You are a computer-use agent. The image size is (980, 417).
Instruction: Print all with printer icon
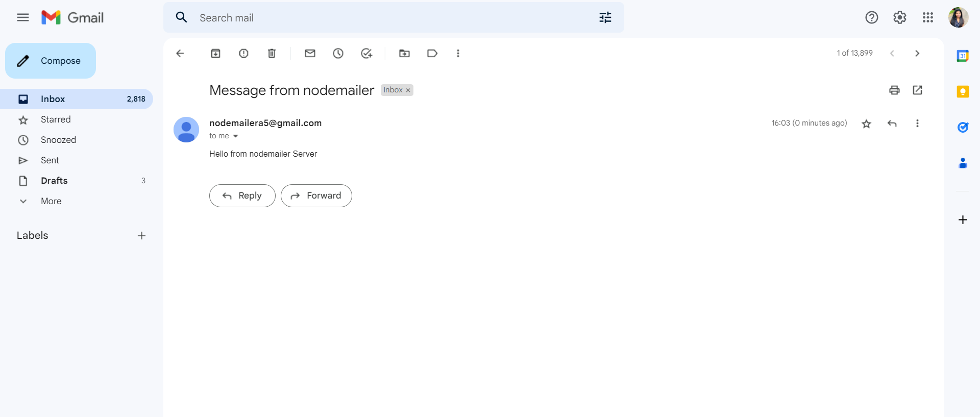click(x=894, y=90)
